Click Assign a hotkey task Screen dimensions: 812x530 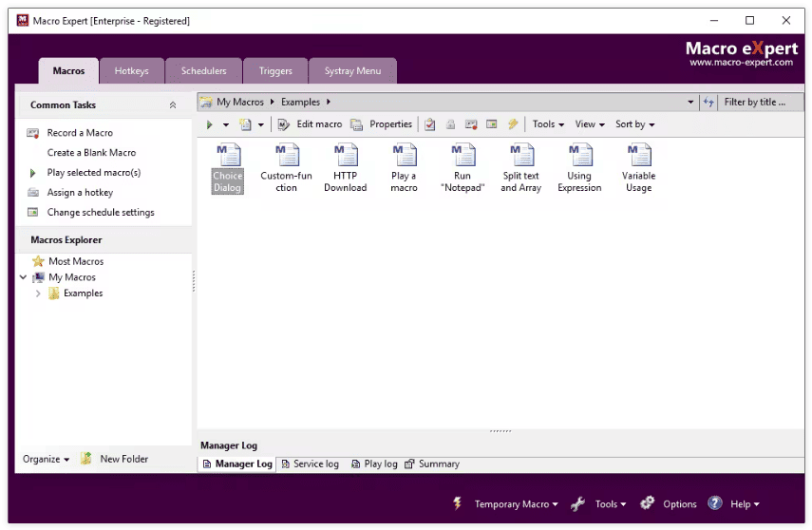click(80, 192)
